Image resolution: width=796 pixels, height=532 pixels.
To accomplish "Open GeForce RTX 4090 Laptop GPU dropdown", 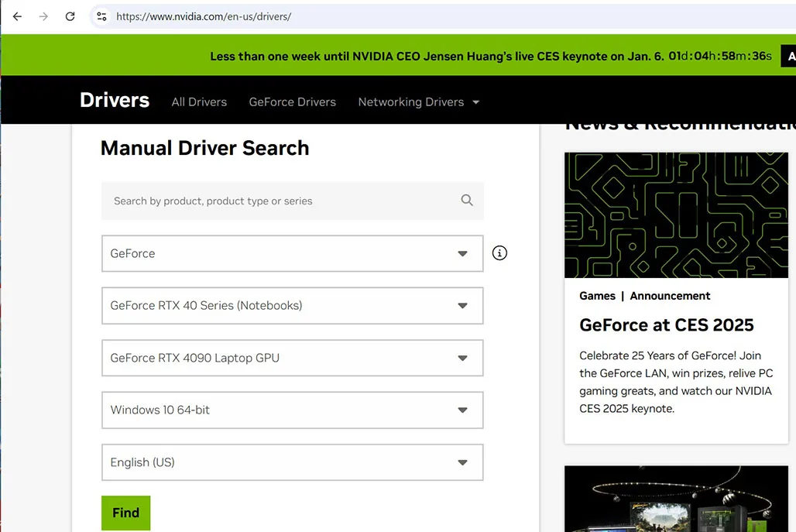I will (293, 358).
